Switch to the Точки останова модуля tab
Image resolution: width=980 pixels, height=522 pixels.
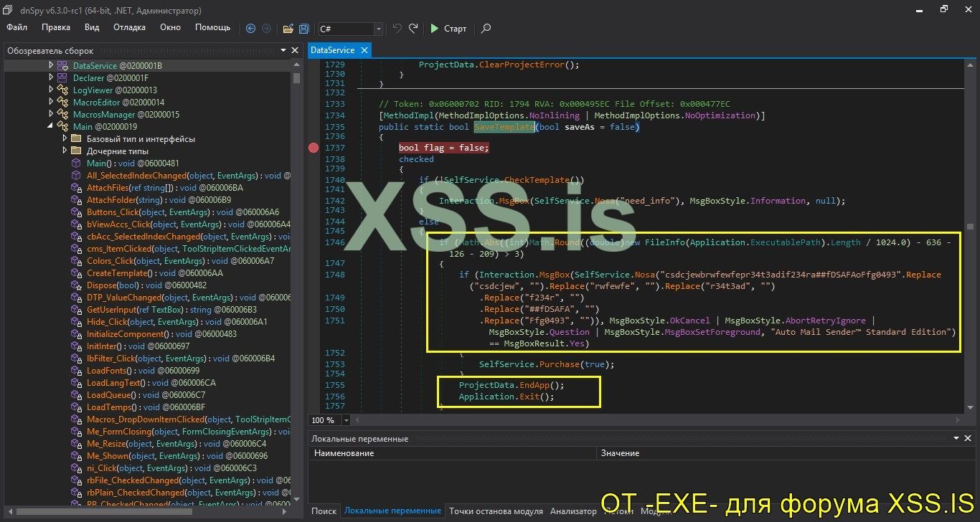[496, 511]
